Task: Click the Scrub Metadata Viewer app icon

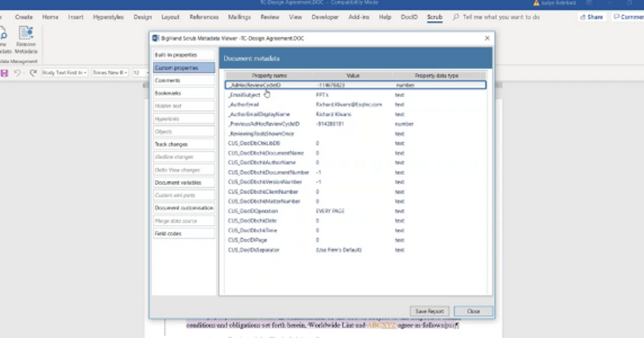Action: (155, 38)
